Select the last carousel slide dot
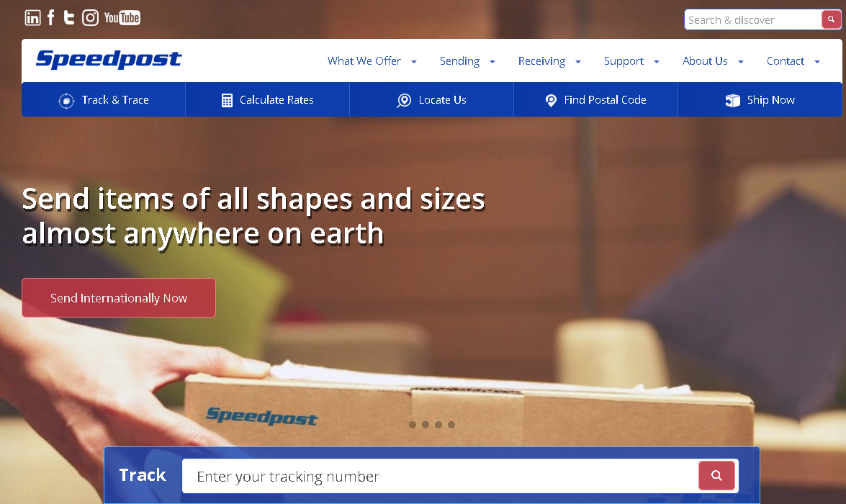 [x=451, y=425]
